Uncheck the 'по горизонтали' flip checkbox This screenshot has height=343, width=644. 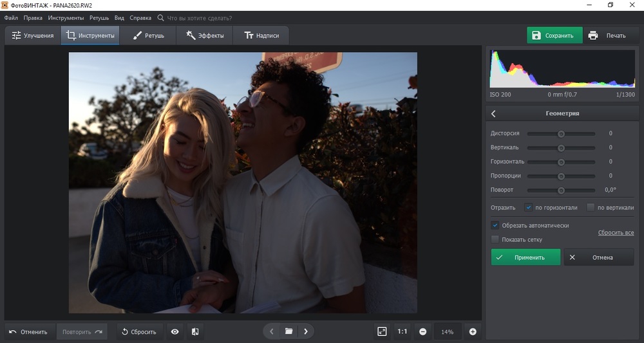[x=528, y=207]
